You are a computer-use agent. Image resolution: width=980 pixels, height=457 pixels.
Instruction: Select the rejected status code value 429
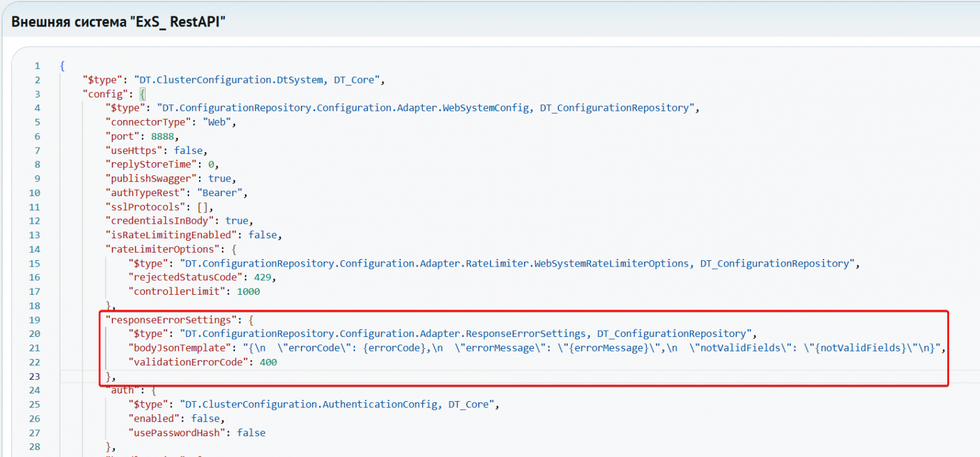tap(264, 277)
